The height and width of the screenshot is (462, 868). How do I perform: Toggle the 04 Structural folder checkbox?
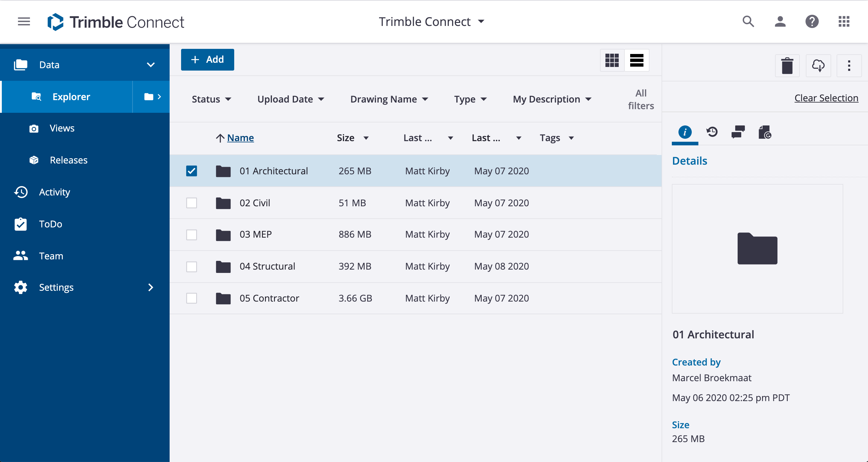191,266
